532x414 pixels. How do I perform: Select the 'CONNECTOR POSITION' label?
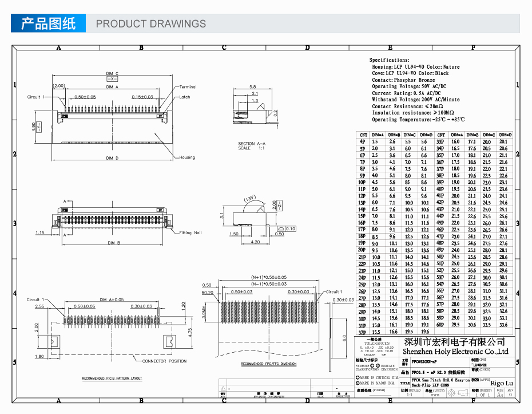tap(164, 361)
